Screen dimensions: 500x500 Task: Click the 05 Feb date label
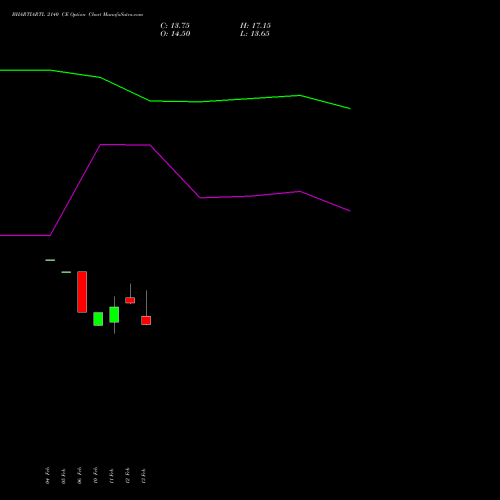click(x=63, y=476)
